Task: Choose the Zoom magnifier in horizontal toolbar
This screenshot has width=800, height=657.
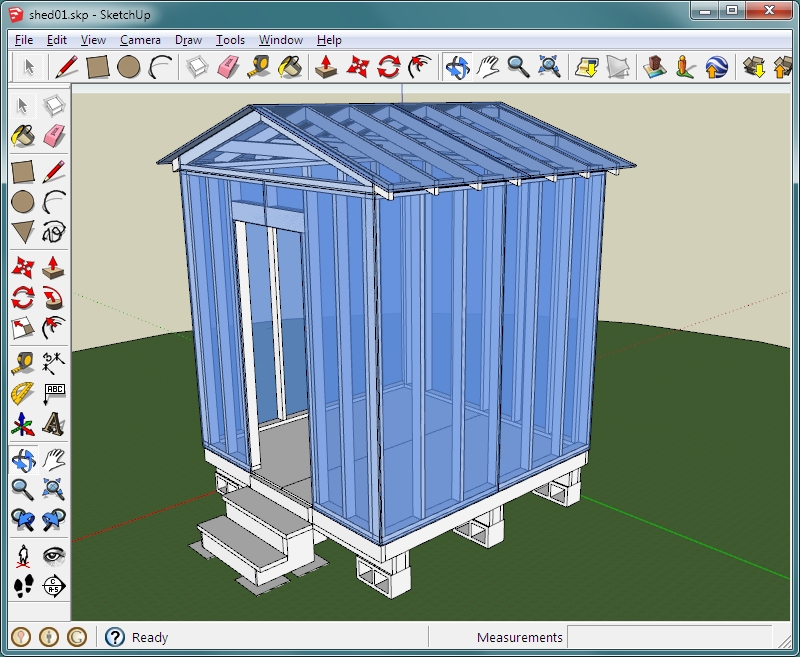Action: tap(518, 67)
